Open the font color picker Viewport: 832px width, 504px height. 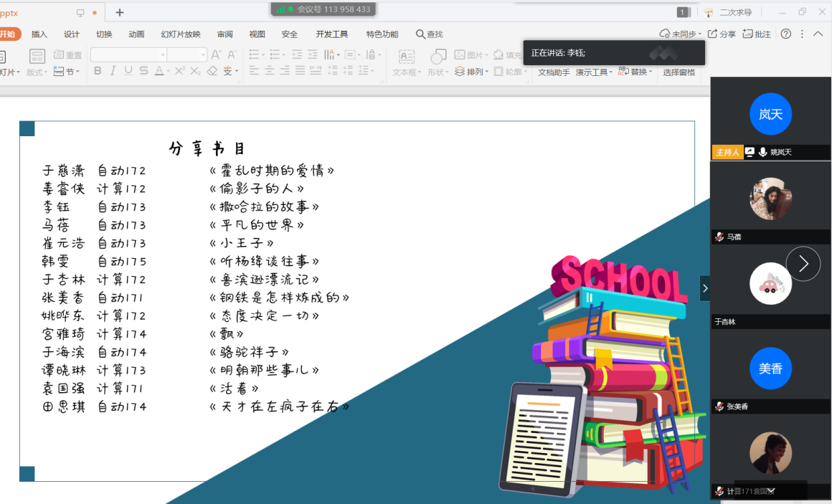(168, 71)
